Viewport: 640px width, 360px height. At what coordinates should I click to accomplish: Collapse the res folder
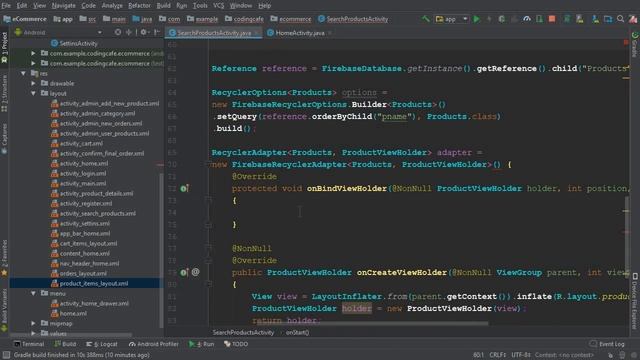pyautogui.click(x=23, y=73)
